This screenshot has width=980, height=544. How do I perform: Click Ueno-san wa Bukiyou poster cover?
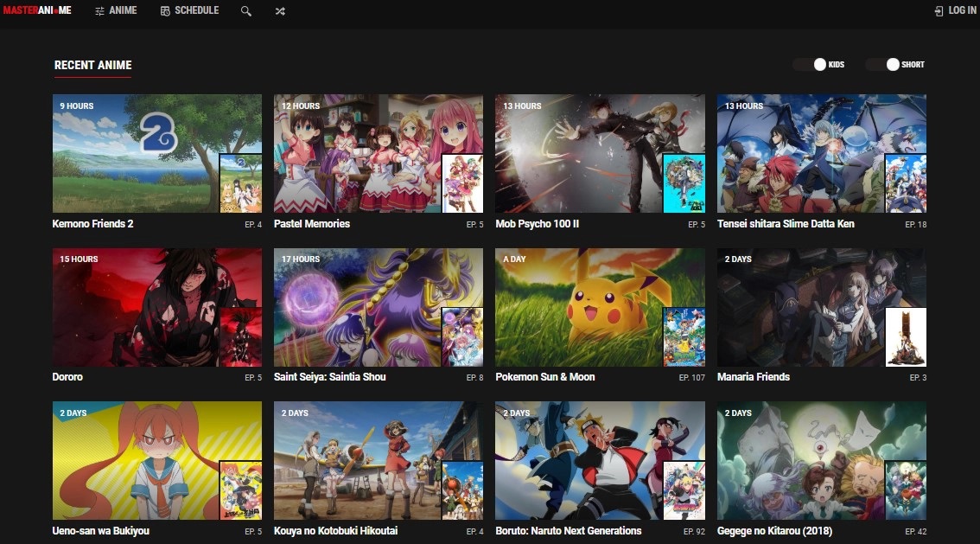coord(240,490)
